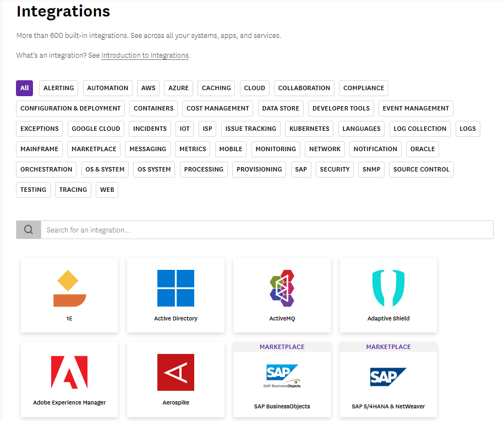Click the Adaptive Shield card title

[x=388, y=318]
